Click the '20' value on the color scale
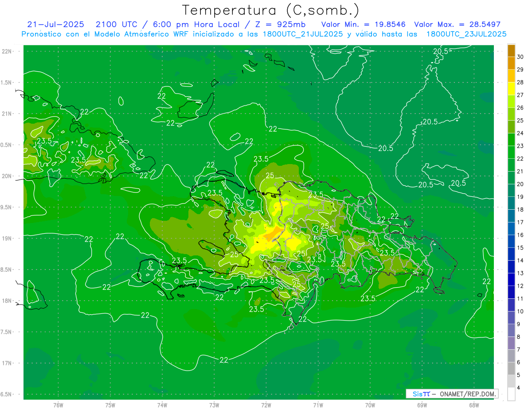This screenshot has height=411, width=532. point(520,184)
